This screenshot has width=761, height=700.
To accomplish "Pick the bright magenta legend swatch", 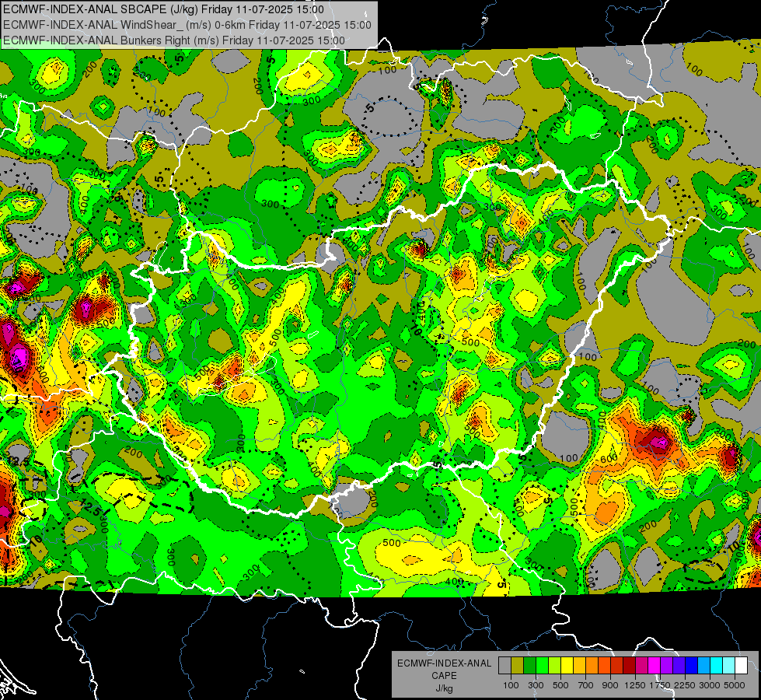I will coord(655,666).
